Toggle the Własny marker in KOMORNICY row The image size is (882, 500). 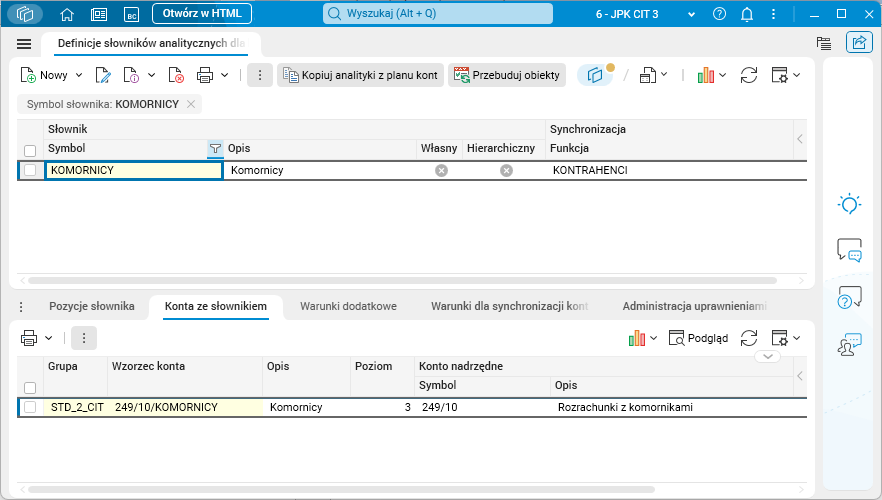coord(442,170)
